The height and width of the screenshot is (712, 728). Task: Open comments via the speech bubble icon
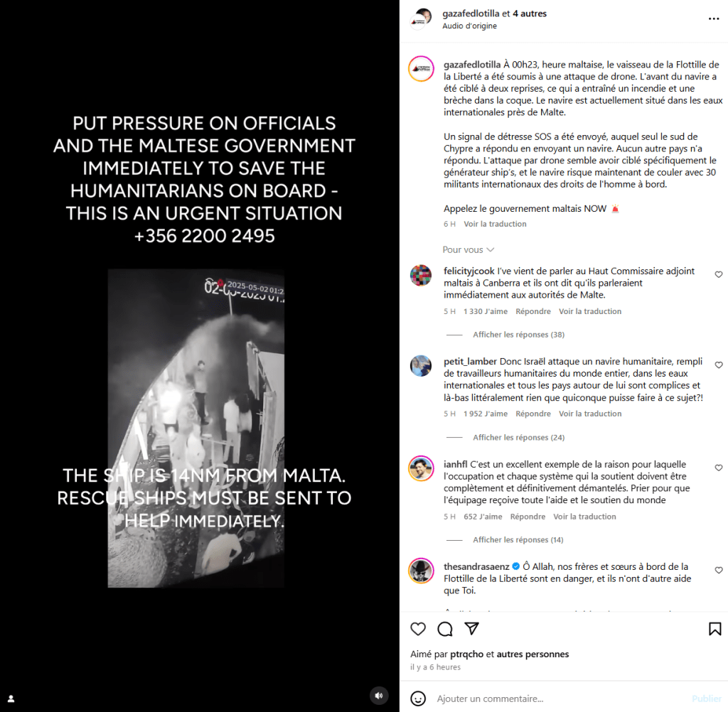(x=445, y=629)
